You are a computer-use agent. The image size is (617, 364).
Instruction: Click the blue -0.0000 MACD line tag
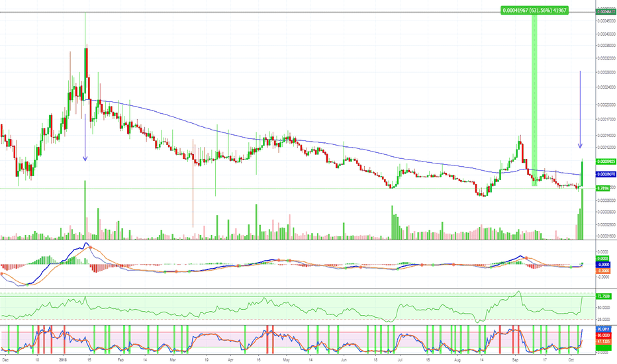[603, 265]
